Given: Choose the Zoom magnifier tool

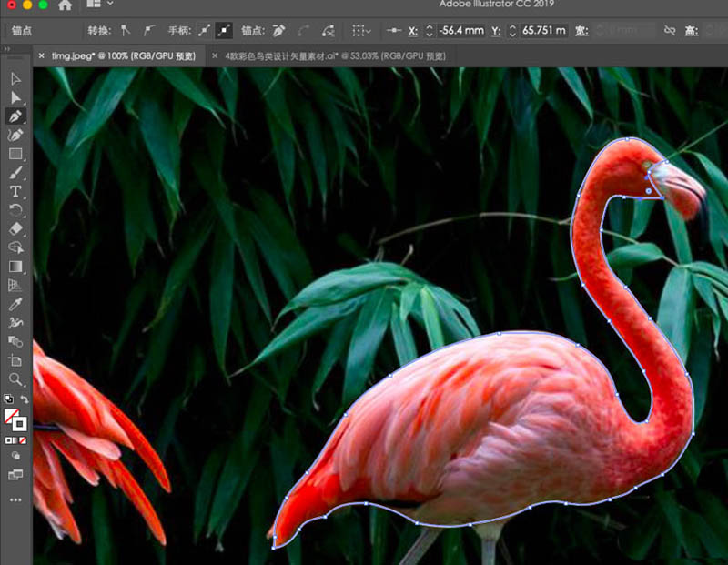Looking at the screenshot, I should pyautogui.click(x=15, y=378).
